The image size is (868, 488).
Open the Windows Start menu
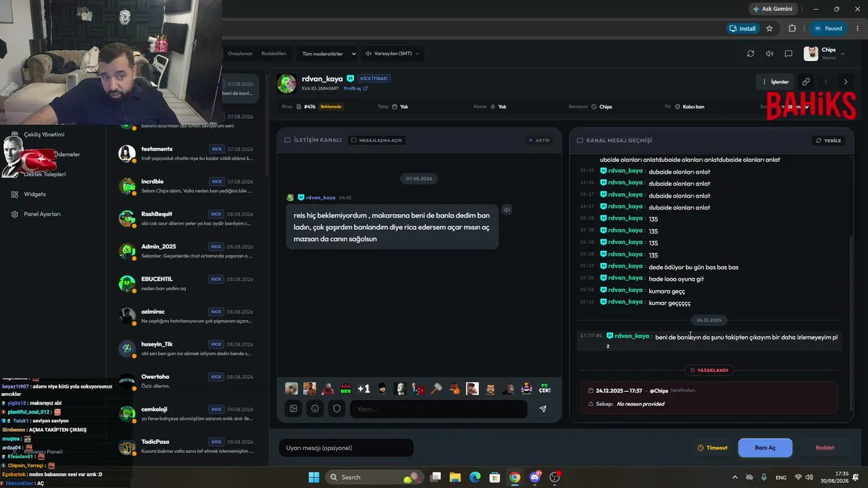[314, 477]
